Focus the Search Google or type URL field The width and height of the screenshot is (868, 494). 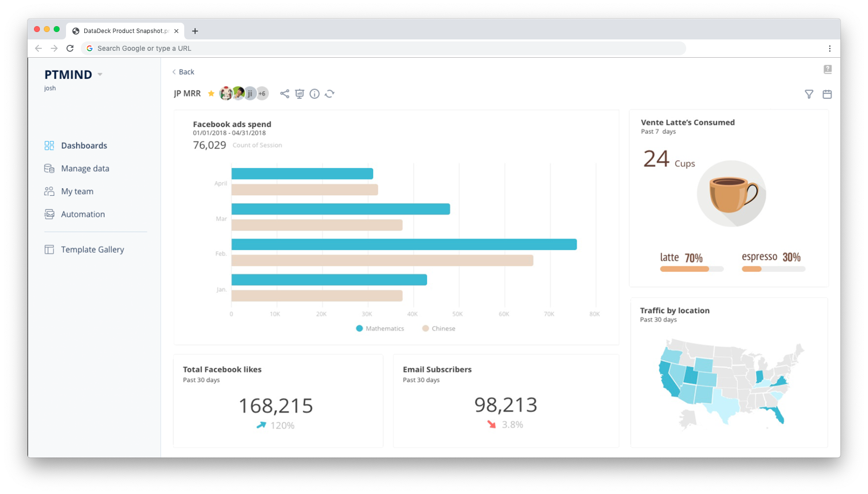click(383, 48)
